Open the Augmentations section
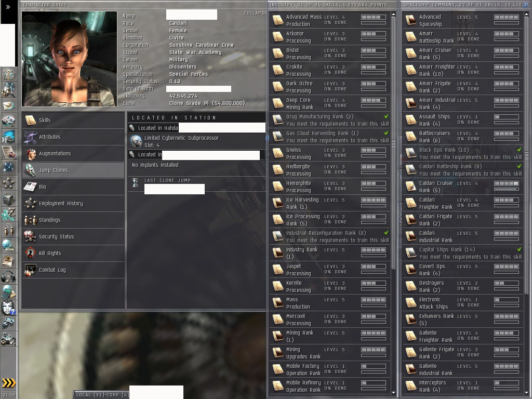The width and height of the screenshot is (532, 399). [73, 153]
